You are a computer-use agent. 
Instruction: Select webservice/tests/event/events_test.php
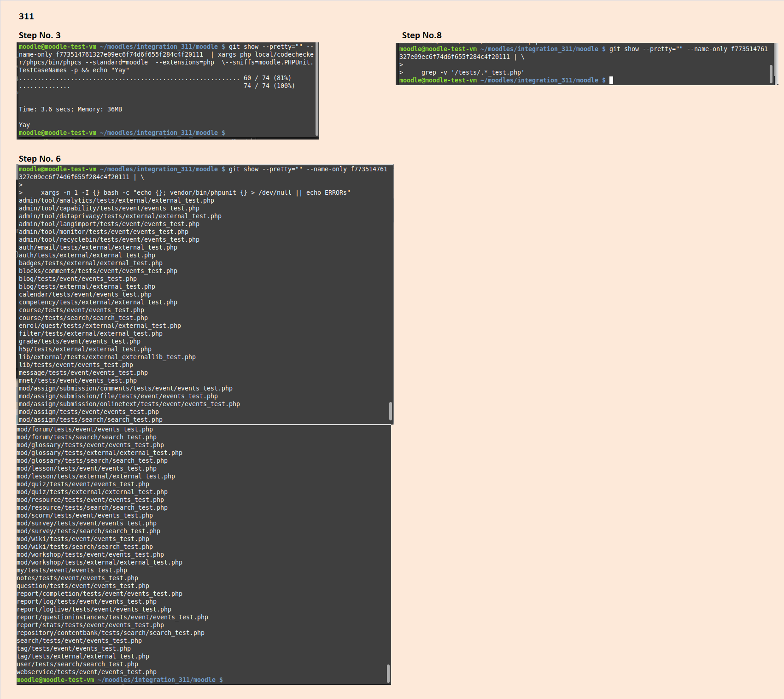(x=87, y=672)
